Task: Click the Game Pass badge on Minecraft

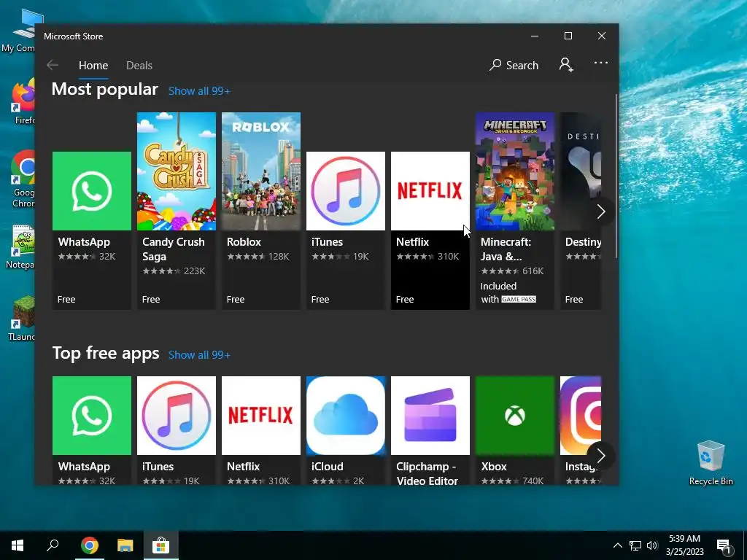Action: coord(519,299)
